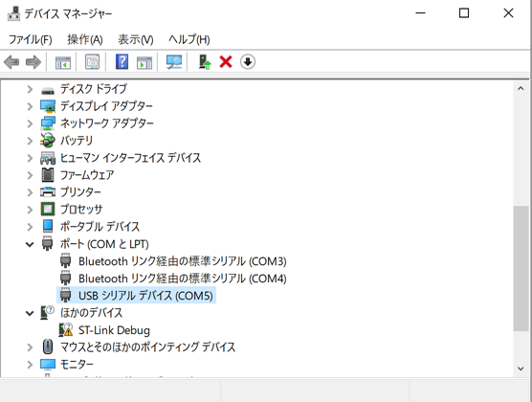Viewport: 532px width, 402px height.
Task: Collapse the ポート (COM と LPT) node
Action: [x=30, y=244]
